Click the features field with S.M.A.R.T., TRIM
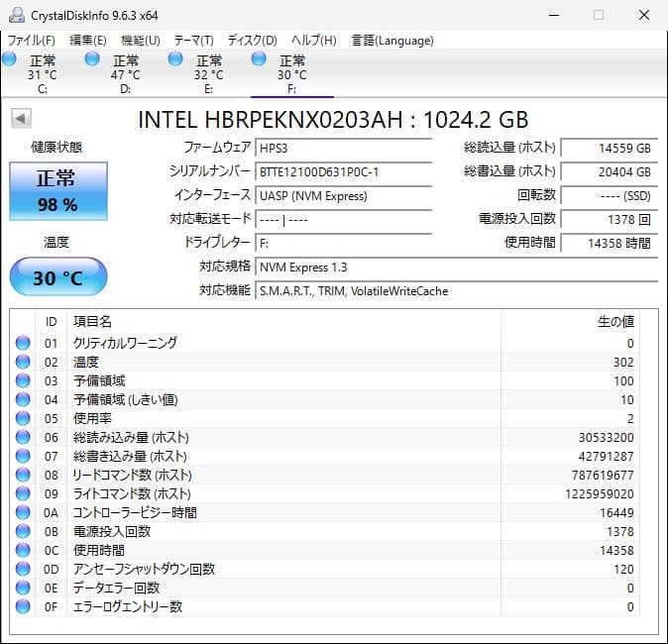This screenshot has width=668, height=644. click(x=456, y=291)
